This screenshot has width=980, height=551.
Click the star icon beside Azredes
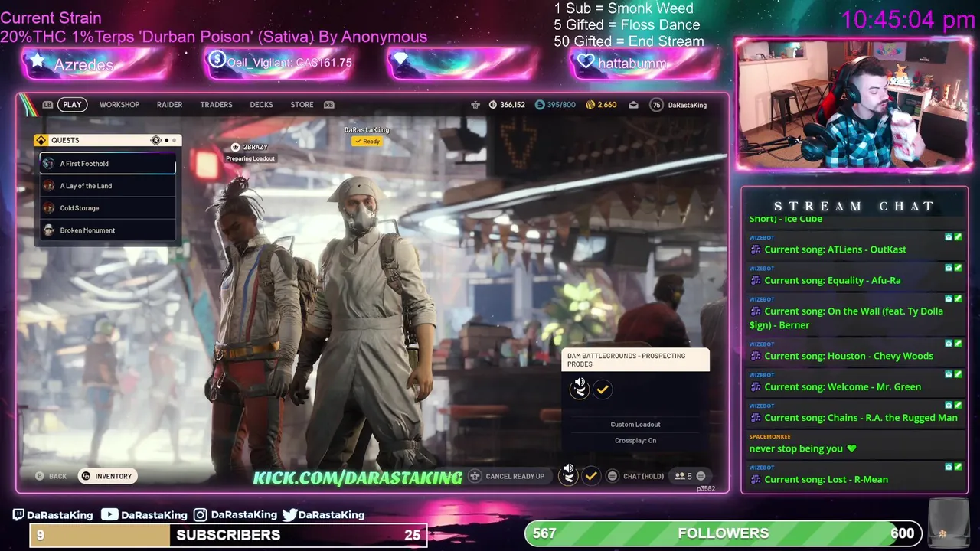pyautogui.click(x=37, y=61)
